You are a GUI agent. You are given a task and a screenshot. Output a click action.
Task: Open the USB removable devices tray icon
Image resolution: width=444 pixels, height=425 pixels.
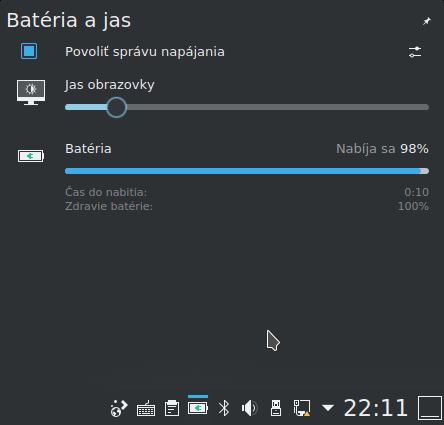point(276,408)
